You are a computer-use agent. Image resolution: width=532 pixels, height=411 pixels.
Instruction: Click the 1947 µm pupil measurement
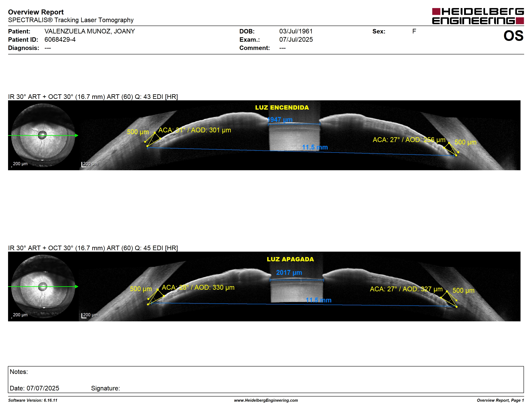(280, 119)
